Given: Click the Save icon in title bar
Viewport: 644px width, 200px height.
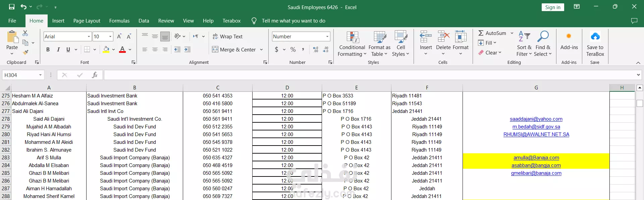Looking at the screenshot, I should [12, 7].
